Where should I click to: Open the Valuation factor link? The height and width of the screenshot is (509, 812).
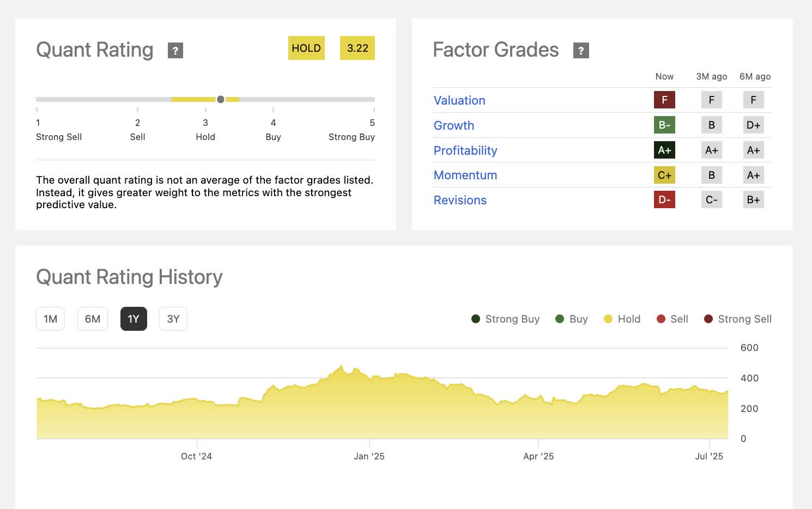459,101
